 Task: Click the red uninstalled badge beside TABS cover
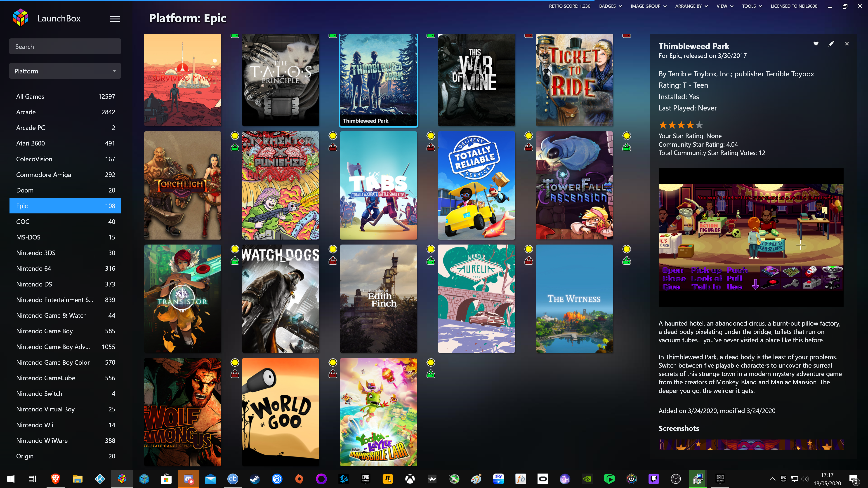[x=431, y=147]
